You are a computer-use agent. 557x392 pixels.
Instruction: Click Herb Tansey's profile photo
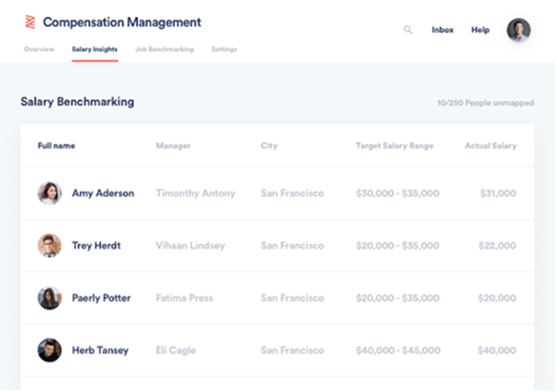pos(49,350)
